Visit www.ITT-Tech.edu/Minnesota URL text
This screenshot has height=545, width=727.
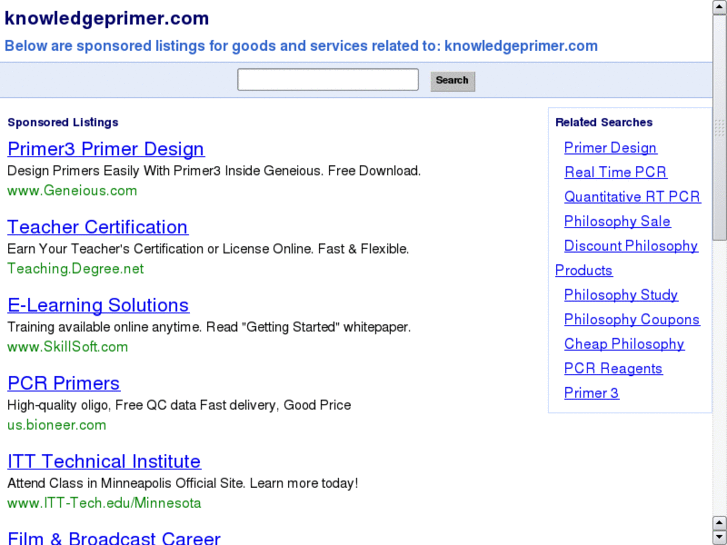104,503
